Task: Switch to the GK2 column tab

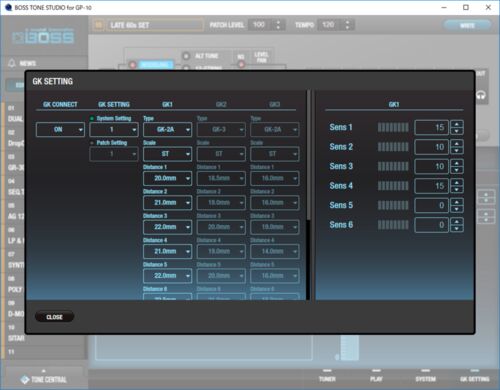Action: tap(221, 104)
